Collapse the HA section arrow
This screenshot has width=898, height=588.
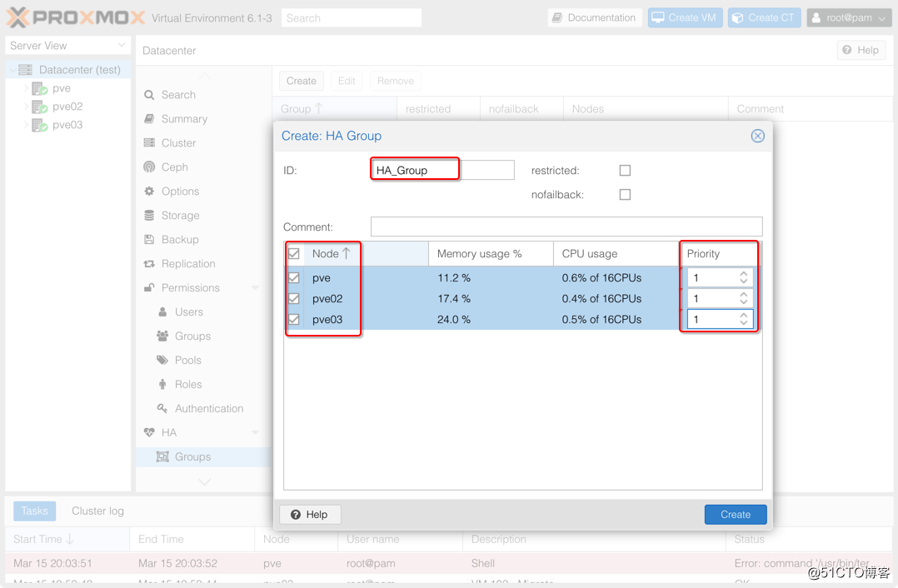point(256,432)
